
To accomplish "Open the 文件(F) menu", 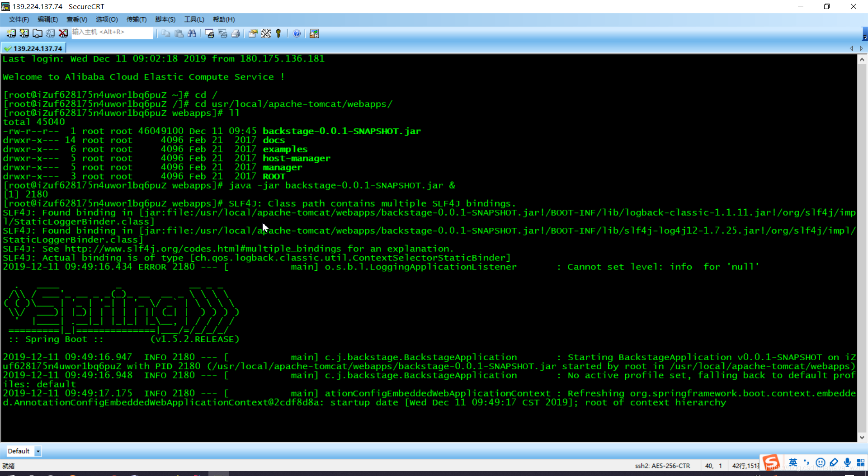I will pos(19,19).
